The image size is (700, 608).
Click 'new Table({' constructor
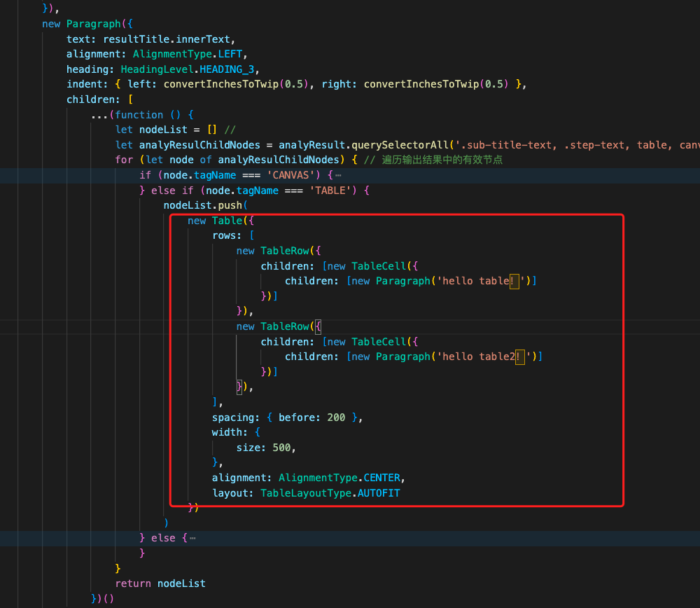(221, 221)
